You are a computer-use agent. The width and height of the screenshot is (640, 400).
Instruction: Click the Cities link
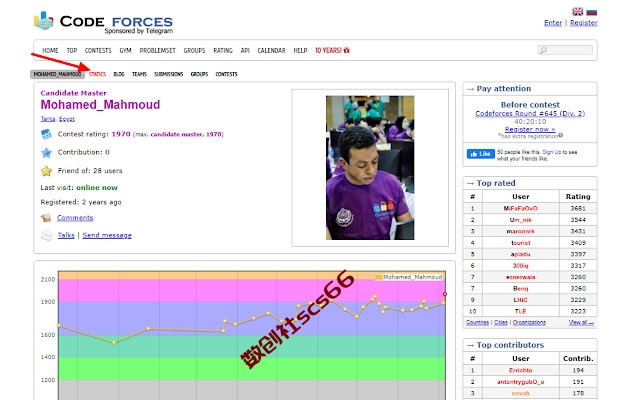[501, 322]
